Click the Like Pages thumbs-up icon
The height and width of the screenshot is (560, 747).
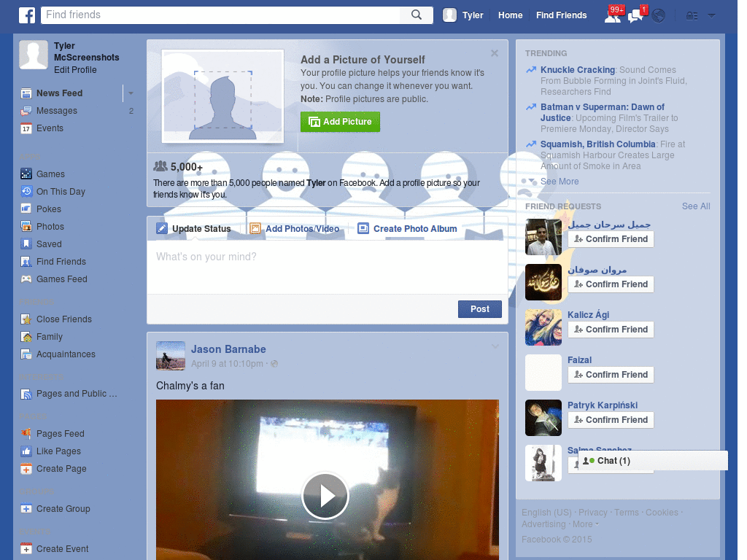point(26,451)
